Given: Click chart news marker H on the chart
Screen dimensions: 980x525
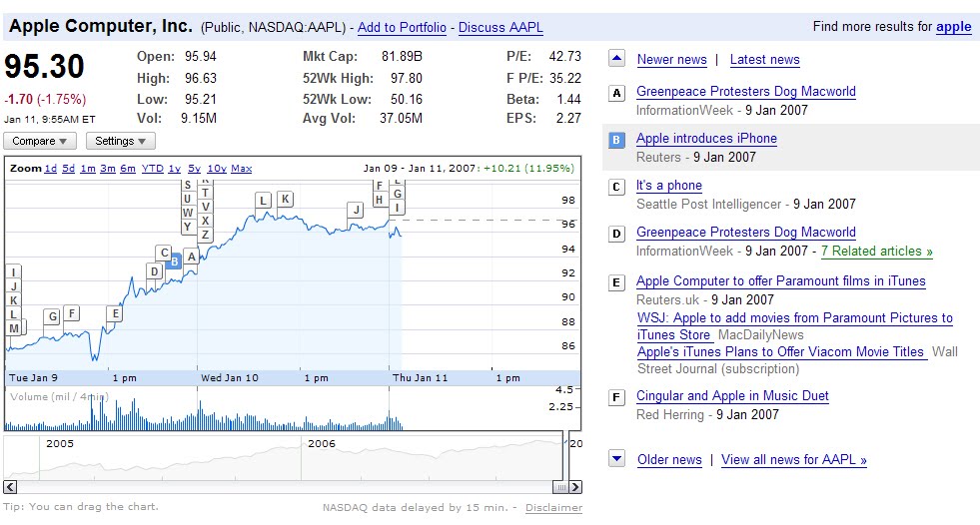Looking at the screenshot, I should (380, 200).
